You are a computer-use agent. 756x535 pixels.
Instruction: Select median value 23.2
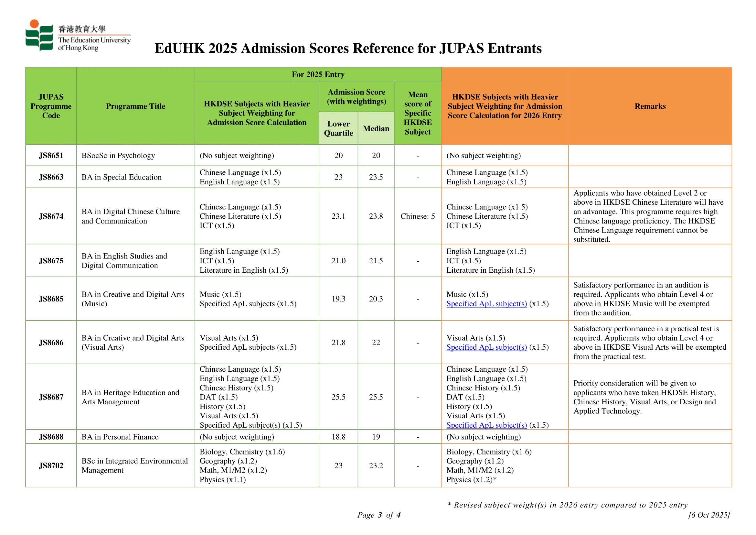coord(376,465)
